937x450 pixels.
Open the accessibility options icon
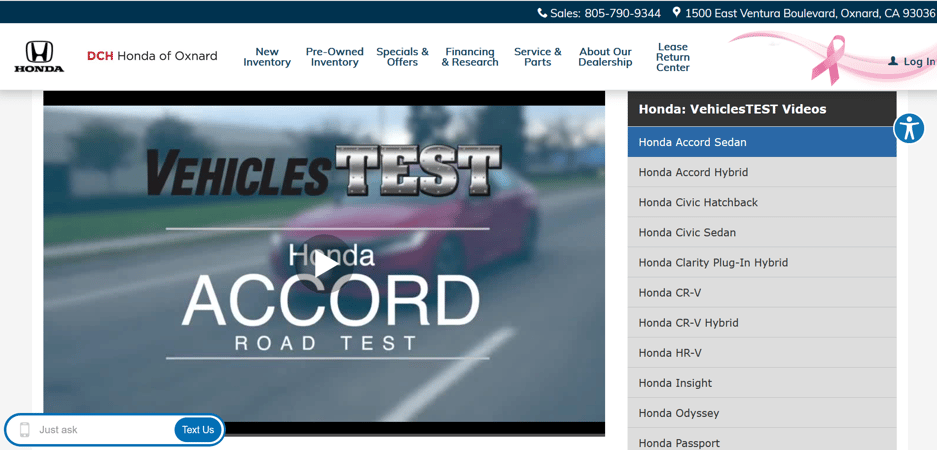(909, 128)
